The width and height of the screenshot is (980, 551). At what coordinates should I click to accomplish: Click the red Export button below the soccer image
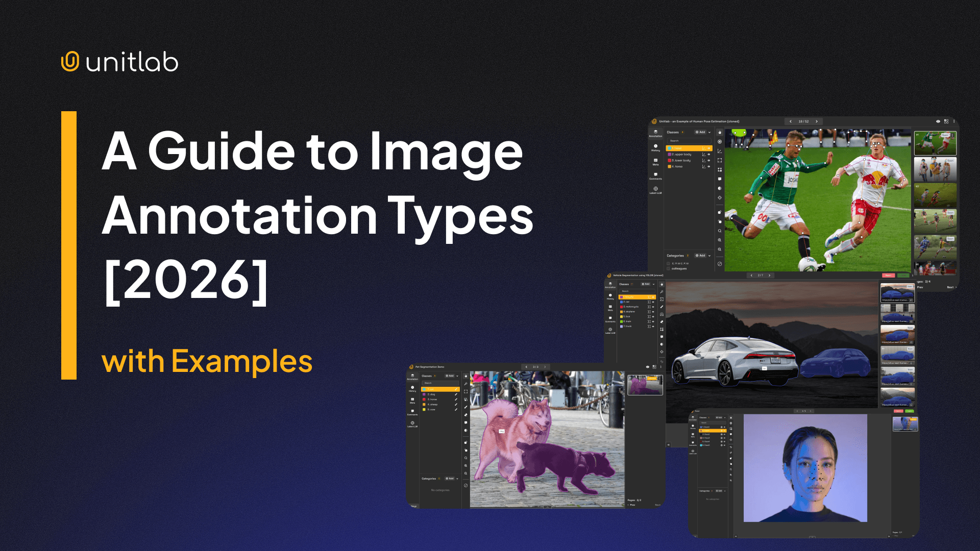coord(889,275)
